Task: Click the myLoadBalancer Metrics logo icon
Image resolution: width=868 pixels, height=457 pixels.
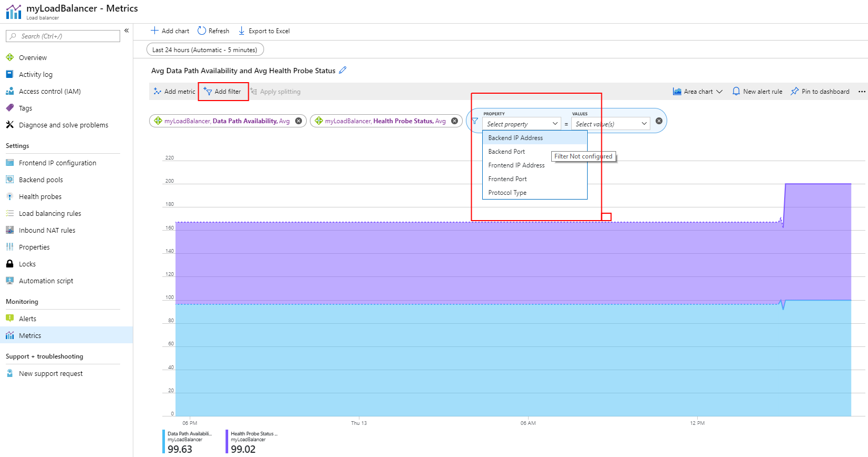Action: pyautogui.click(x=14, y=12)
